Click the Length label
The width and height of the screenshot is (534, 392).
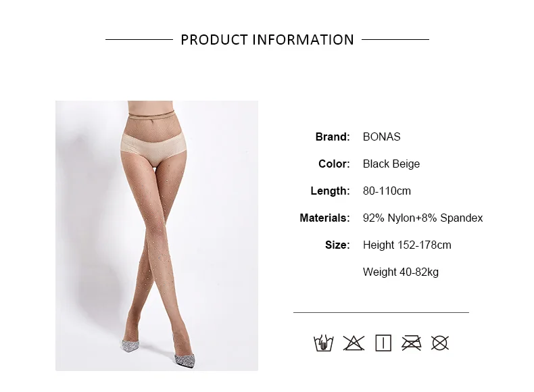pos(330,191)
